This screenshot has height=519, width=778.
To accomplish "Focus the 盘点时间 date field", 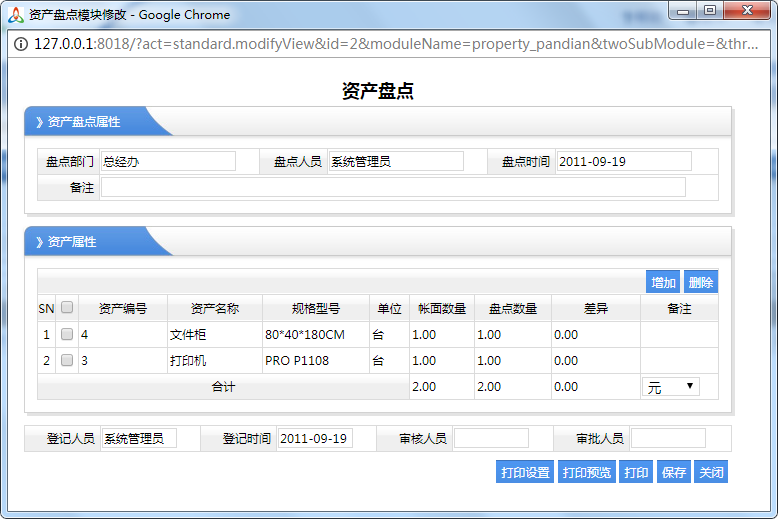I will click(624, 161).
